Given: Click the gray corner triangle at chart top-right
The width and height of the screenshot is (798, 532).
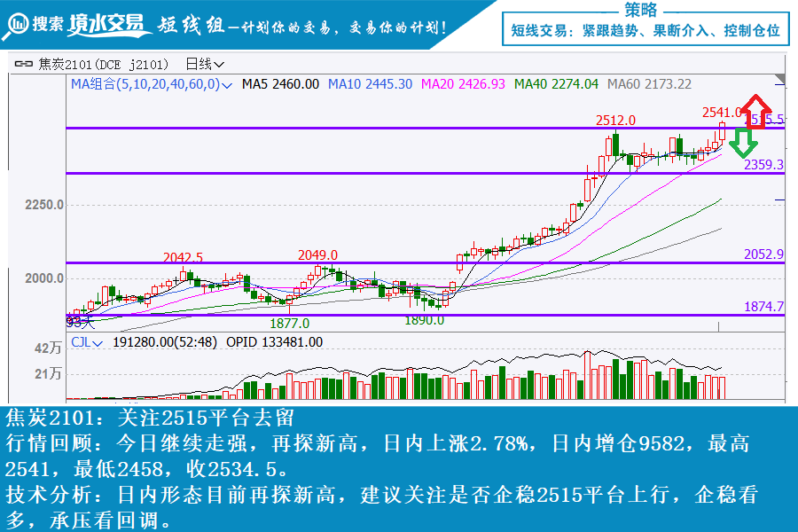Looking at the screenshot, I should (x=780, y=82).
